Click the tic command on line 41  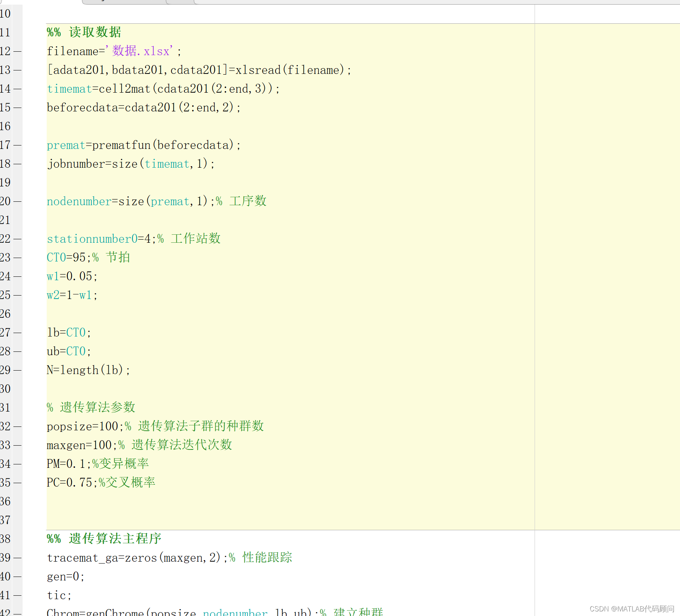click(x=57, y=595)
